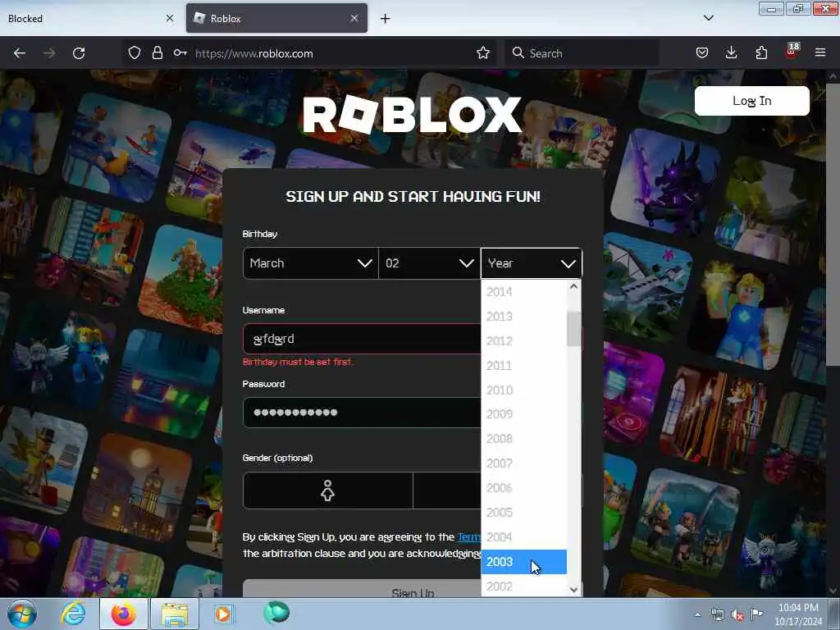
Task: Bookmark this page with the star
Action: point(483,53)
